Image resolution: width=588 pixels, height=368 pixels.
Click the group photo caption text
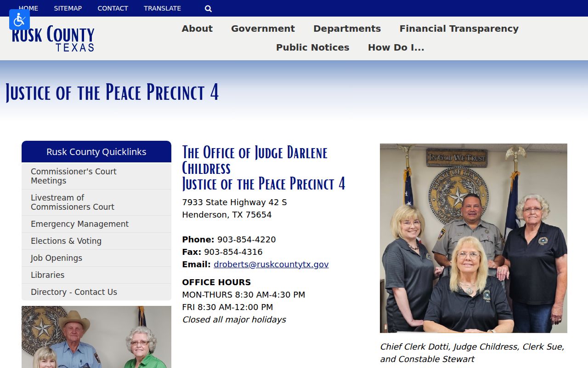[472, 353]
